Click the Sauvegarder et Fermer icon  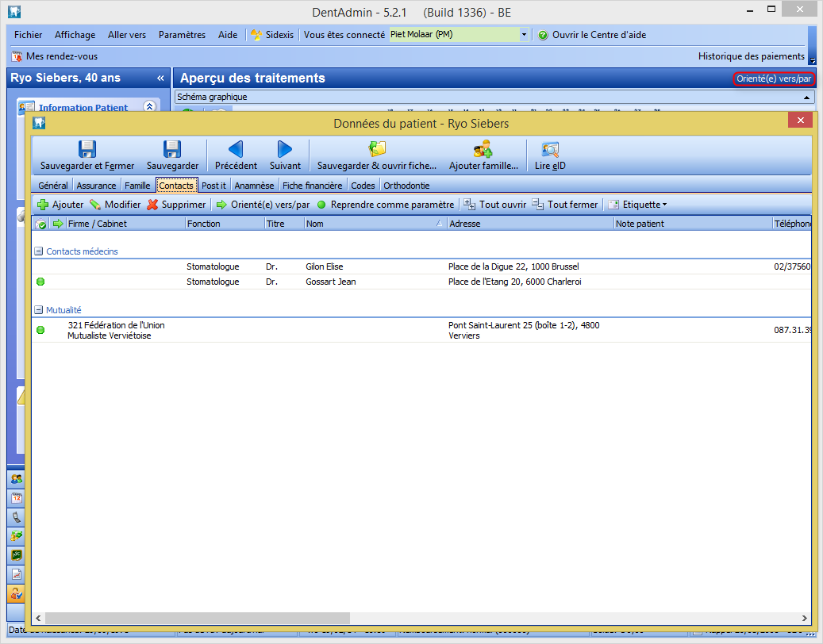tap(87, 149)
